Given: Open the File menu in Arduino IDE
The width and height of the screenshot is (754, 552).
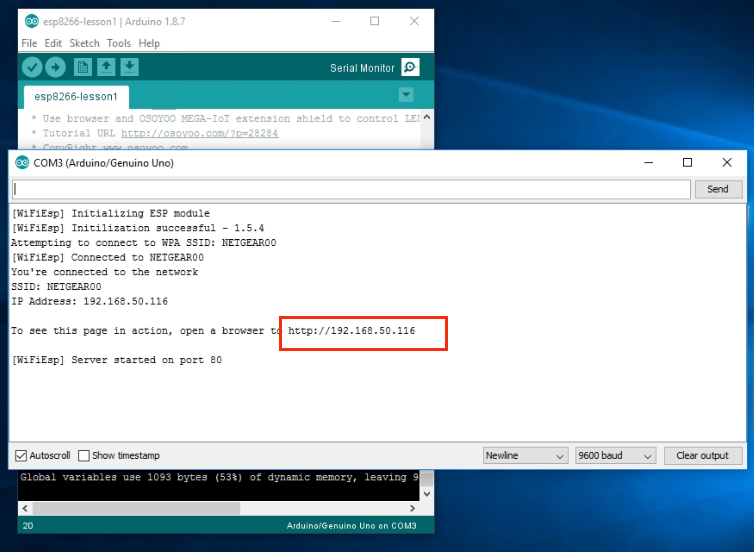Looking at the screenshot, I should (29, 43).
